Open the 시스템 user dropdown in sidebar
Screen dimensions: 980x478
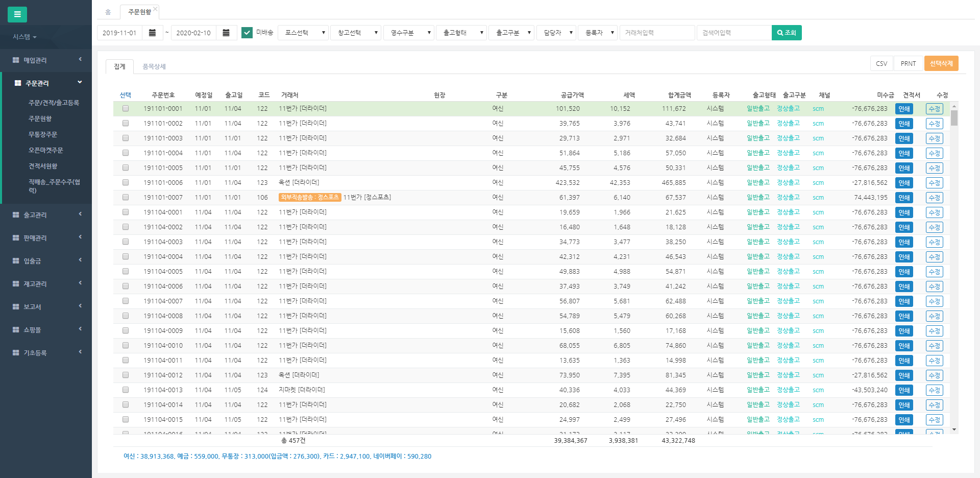pos(24,37)
